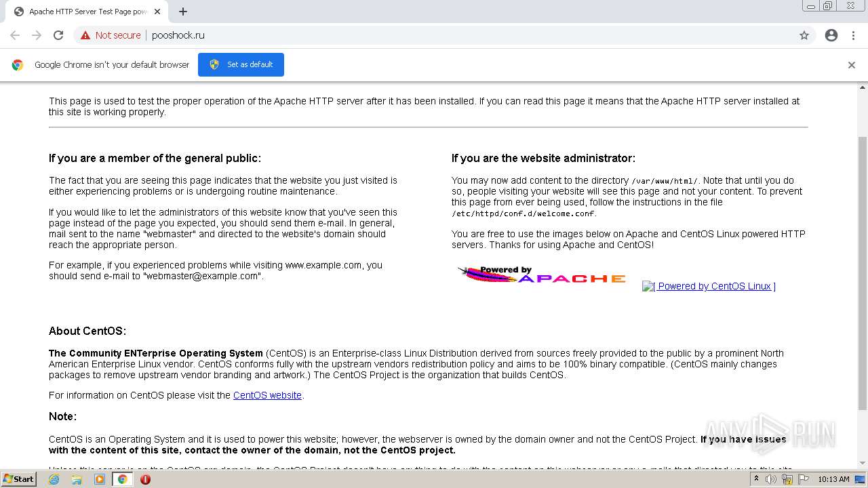Click the Set as default button
This screenshot has height=488, width=868.
point(241,64)
